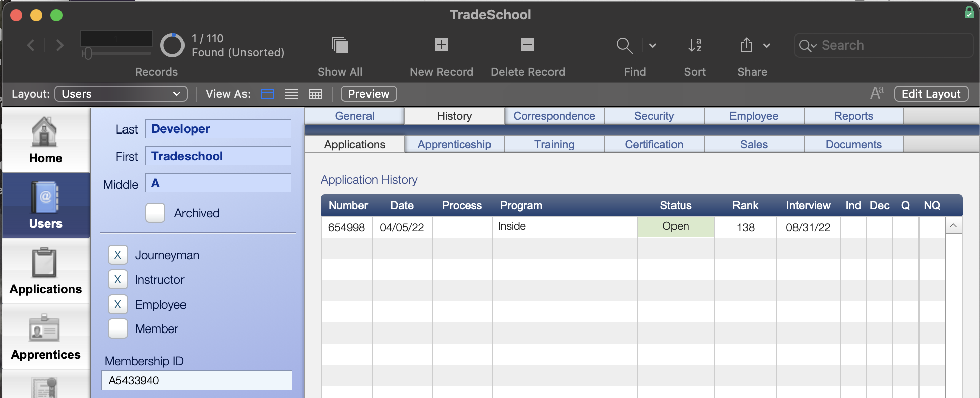The height and width of the screenshot is (398, 980).
Task: Switch to List view icon
Action: (x=291, y=94)
